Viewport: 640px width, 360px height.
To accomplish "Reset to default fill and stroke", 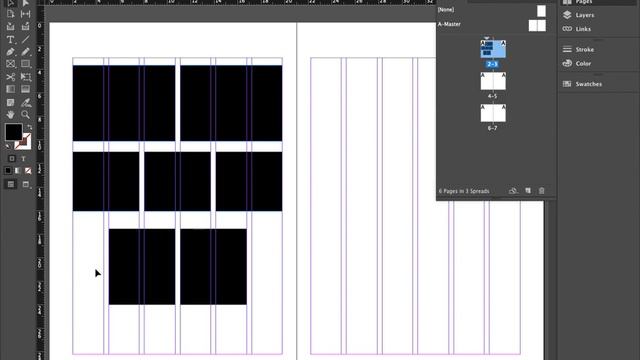I will [x=8, y=146].
